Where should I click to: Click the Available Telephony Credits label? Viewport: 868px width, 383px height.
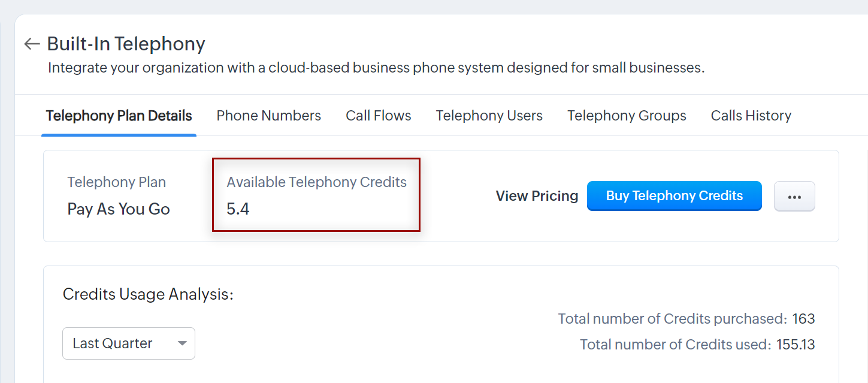click(316, 182)
